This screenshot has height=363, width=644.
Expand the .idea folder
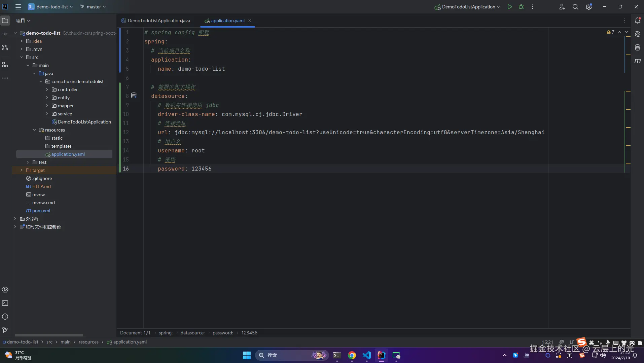(22, 41)
